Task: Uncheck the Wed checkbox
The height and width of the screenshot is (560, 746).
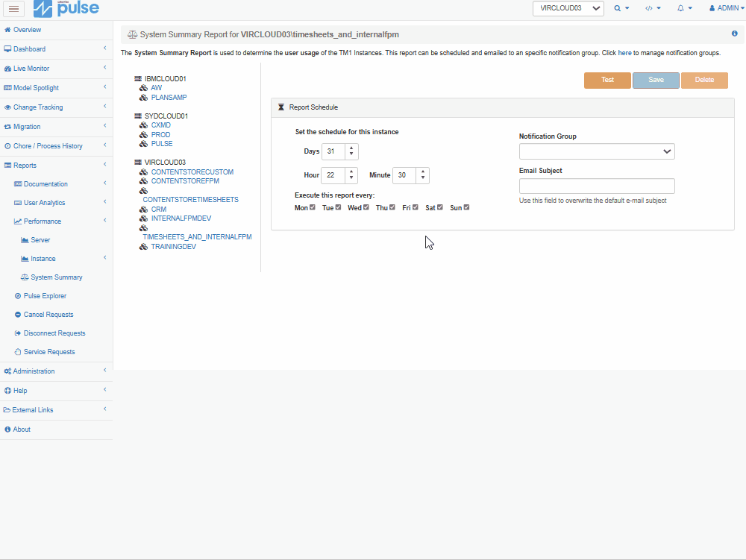Action: tap(366, 207)
